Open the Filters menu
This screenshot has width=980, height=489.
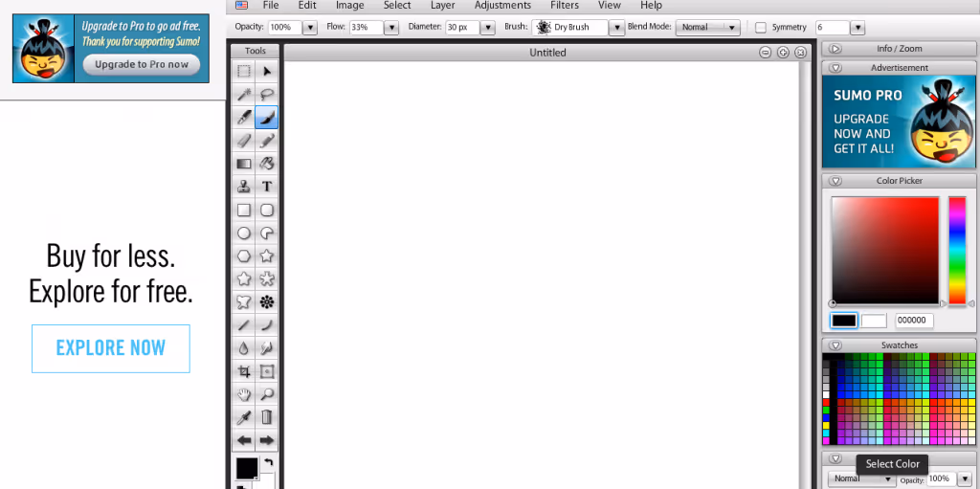tap(565, 5)
